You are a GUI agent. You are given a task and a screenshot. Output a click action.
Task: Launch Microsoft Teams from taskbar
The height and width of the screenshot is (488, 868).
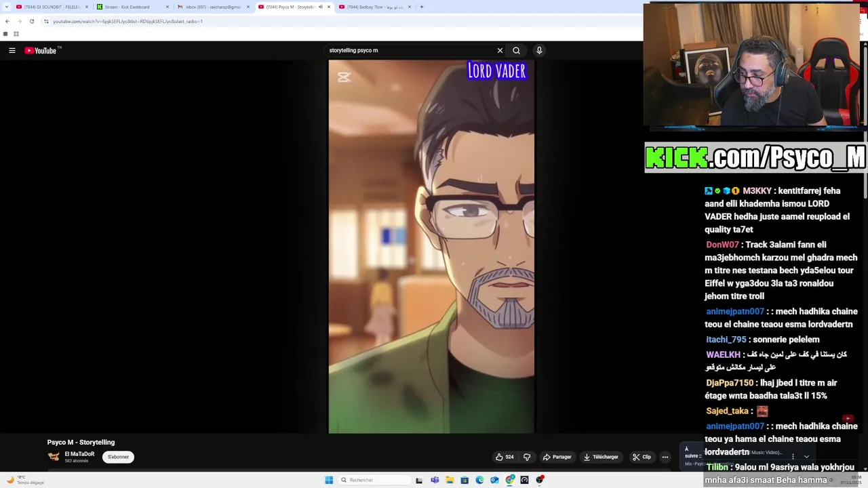pyautogui.click(x=435, y=480)
